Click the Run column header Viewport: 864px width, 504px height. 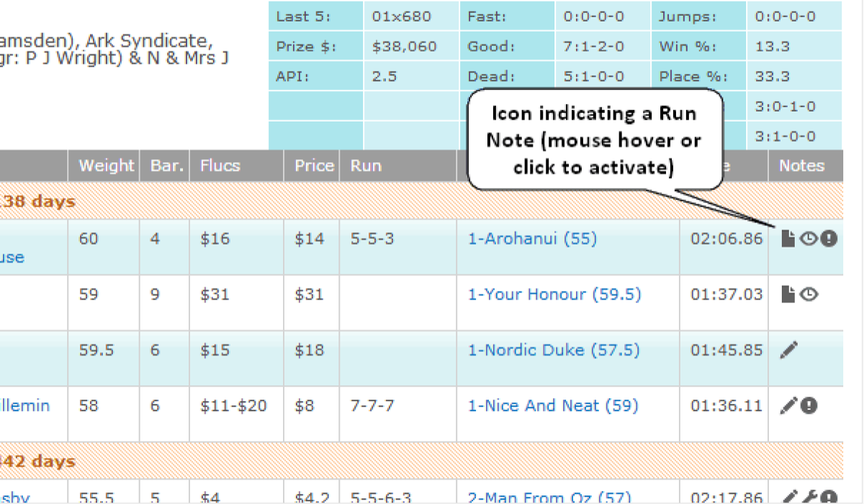point(365,166)
